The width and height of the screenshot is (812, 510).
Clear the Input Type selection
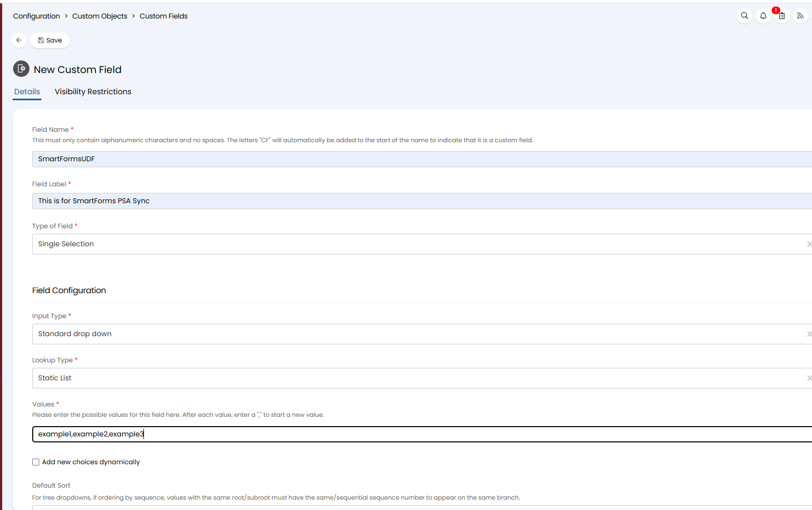[x=809, y=334]
